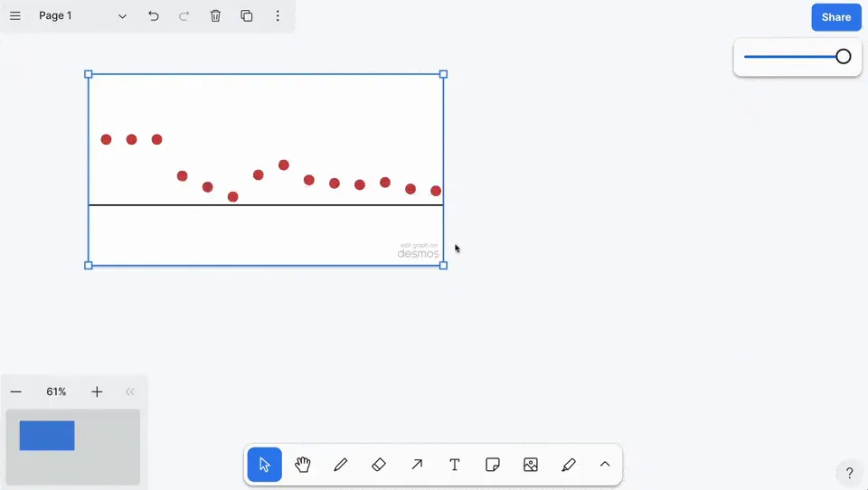The width and height of the screenshot is (868, 490).
Task: Choose the Draw pencil tool
Action: click(x=341, y=465)
